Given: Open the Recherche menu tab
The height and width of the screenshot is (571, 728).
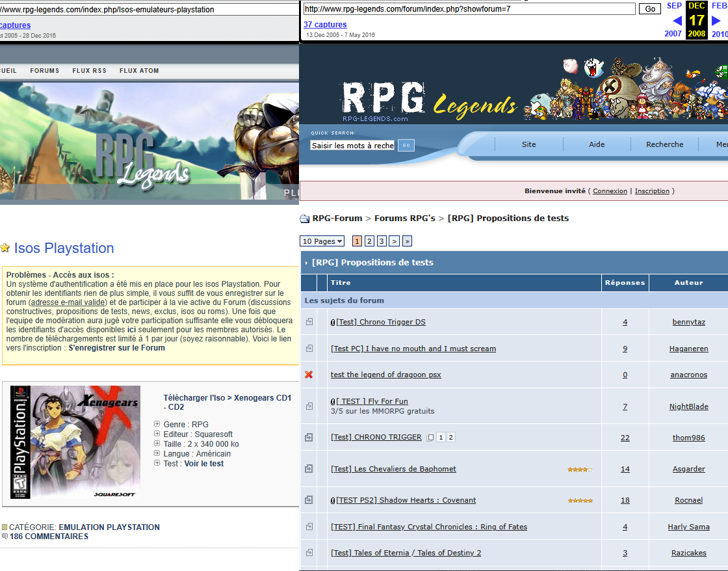Looking at the screenshot, I should coord(664,144).
